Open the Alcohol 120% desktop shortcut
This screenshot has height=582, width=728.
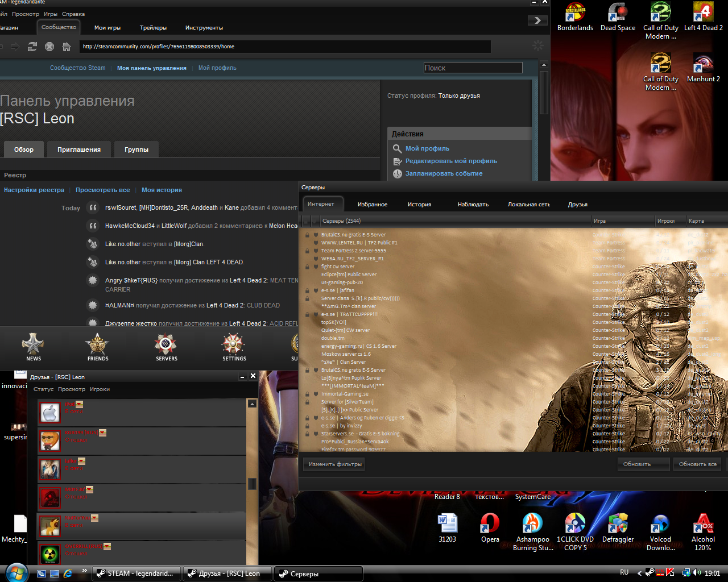click(703, 532)
